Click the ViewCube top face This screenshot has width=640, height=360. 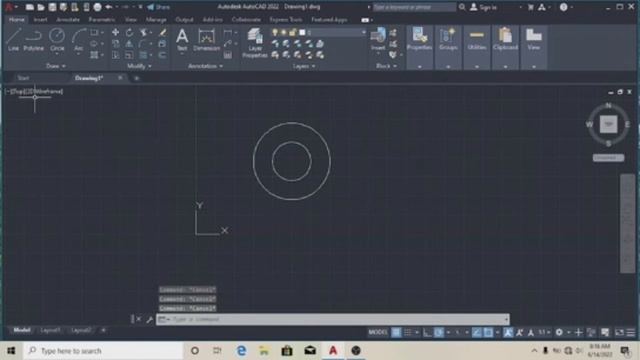click(608, 124)
